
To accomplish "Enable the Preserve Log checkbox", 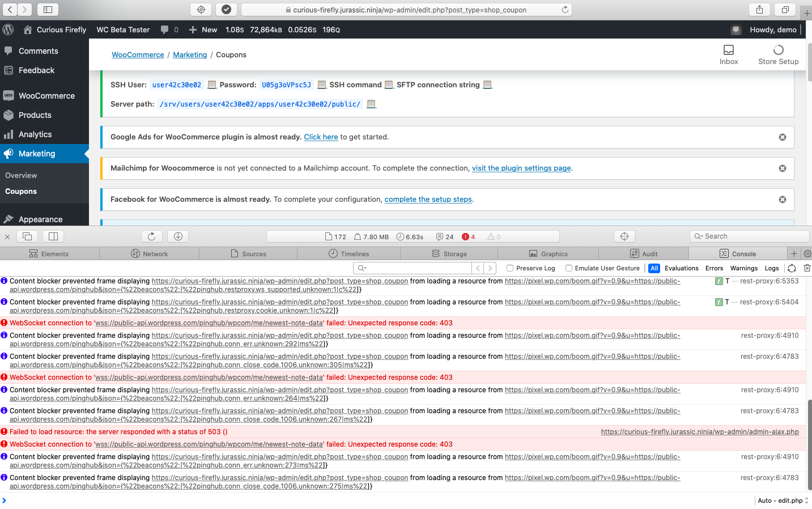I will pos(509,268).
